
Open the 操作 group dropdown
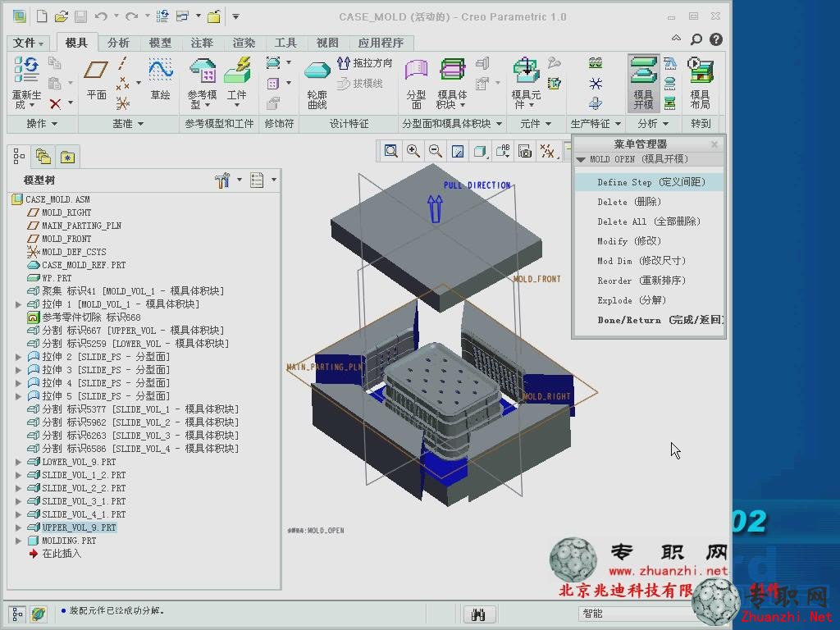coord(42,124)
